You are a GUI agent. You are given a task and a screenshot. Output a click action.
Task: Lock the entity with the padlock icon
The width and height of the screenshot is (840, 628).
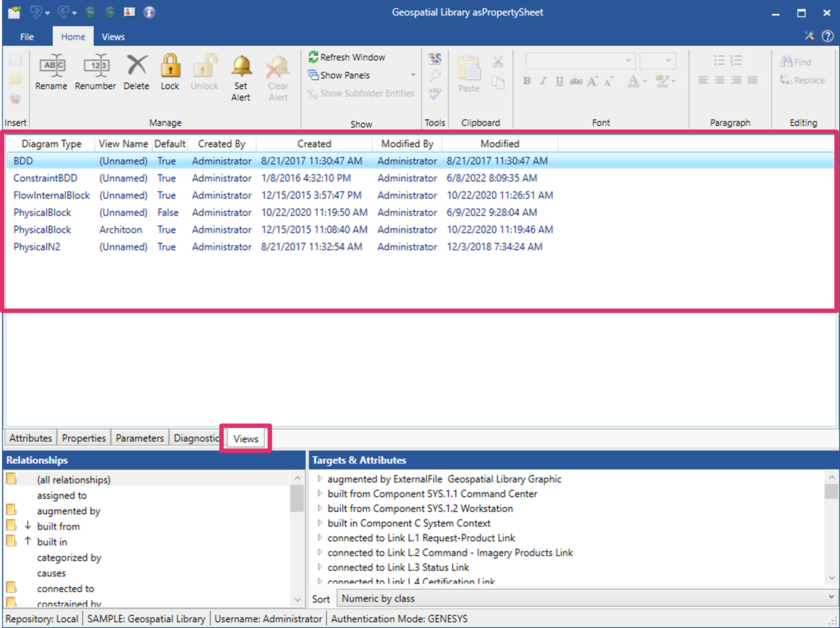pos(170,66)
